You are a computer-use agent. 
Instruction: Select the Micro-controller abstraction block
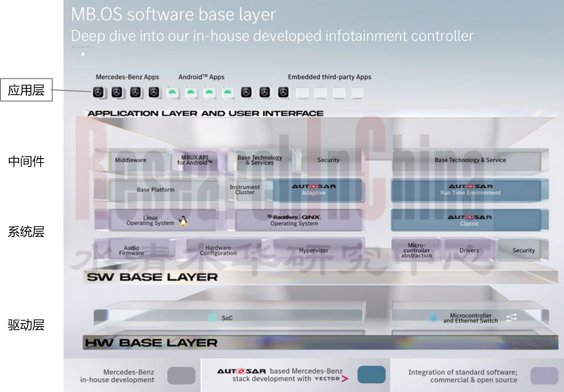click(417, 250)
